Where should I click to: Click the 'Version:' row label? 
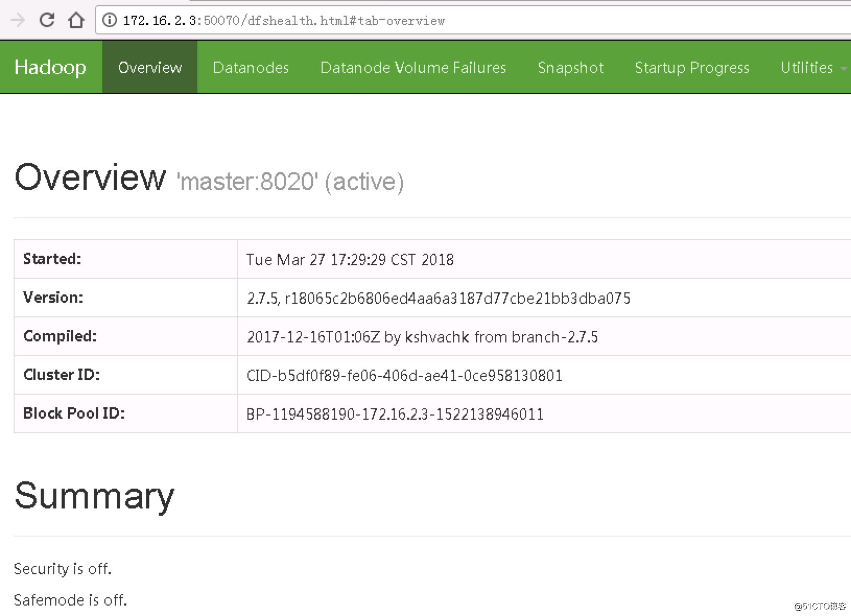tap(53, 298)
